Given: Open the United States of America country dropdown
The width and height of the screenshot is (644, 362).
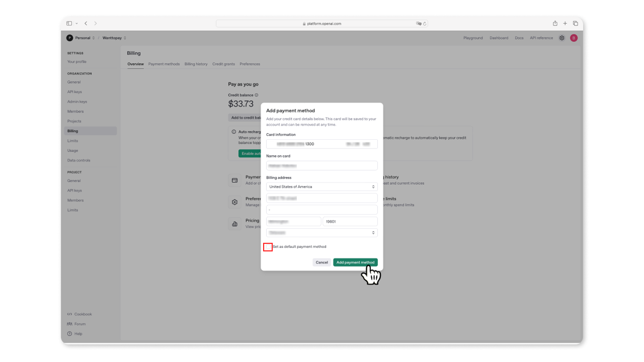Looking at the screenshot, I should (x=321, y=187).
